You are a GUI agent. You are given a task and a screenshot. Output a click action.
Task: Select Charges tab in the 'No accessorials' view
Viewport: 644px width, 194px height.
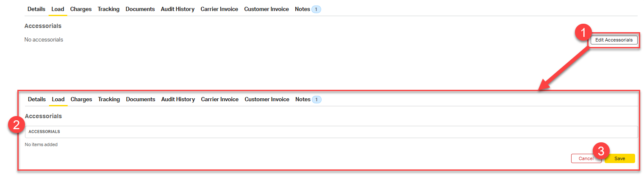tap(81, 9)
